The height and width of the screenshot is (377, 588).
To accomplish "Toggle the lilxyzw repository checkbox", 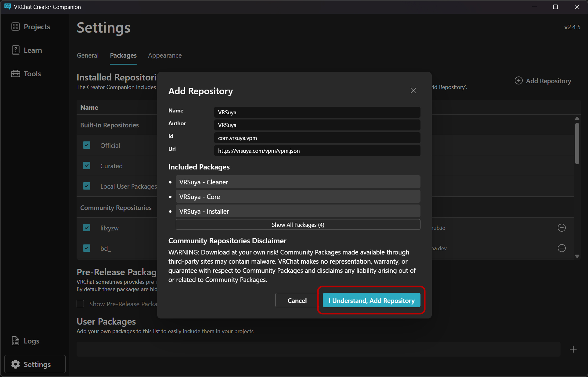I will [87, 228].
